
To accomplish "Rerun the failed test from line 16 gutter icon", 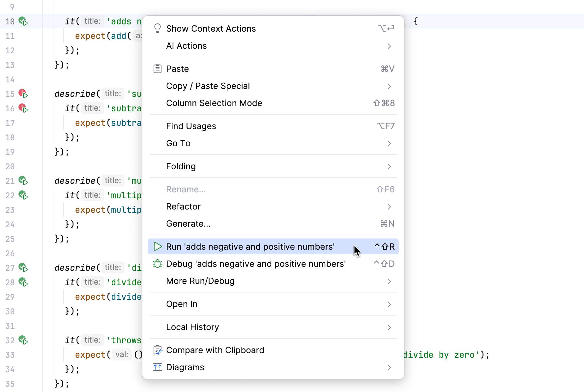I will pyautogui.click(x=23, y=108).
